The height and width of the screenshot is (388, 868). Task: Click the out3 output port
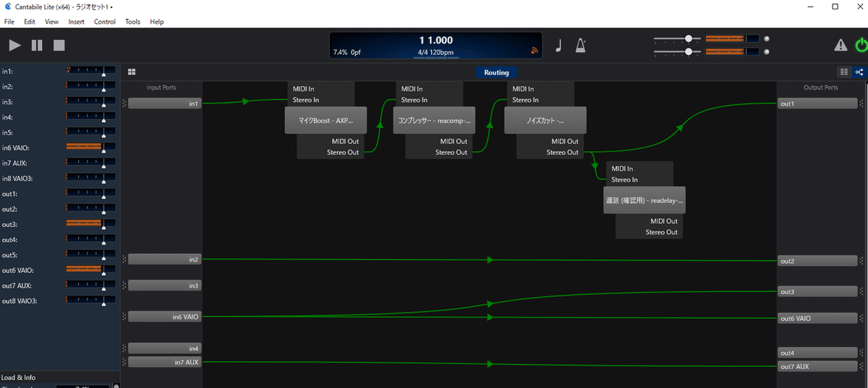coord(818,292)
